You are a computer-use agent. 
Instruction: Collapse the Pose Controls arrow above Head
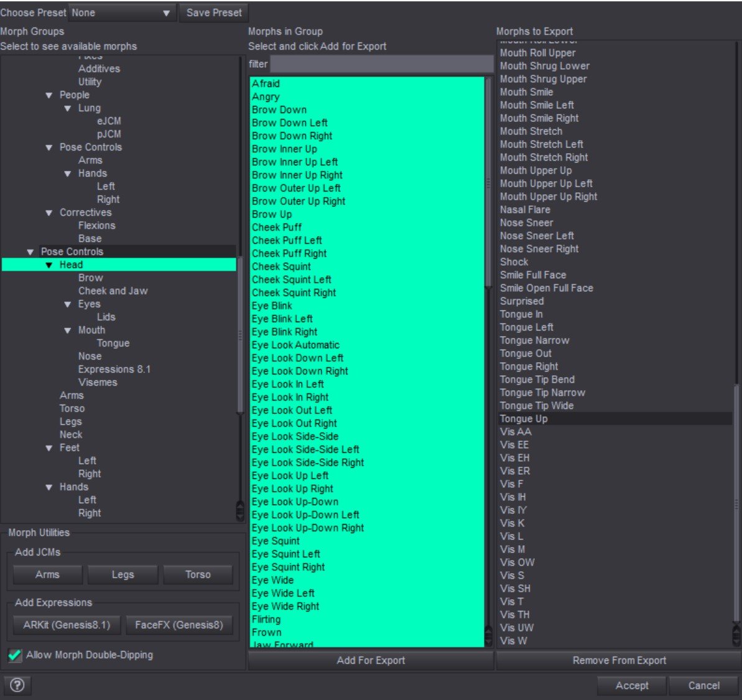click(x=30, y=252)
